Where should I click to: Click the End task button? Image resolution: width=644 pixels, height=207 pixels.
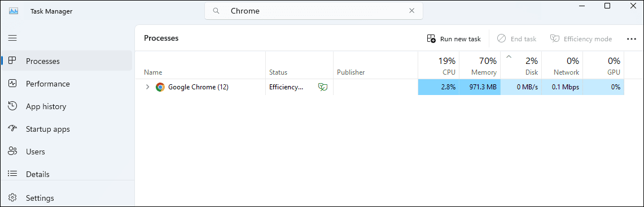click(x=516, y=38)
